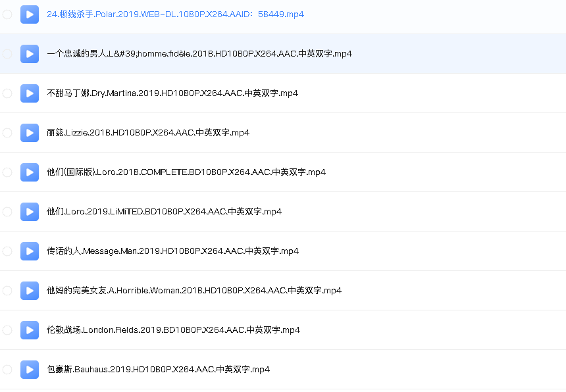566x392 pixels.
Task: Click video icon for 24.极线杀手.Polar.2019 file
Action: click(30, 14)
